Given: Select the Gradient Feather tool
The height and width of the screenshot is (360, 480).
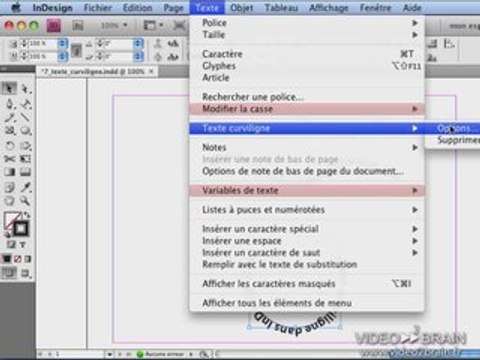Looking at the screenshot, I should [x=25, y=172].
